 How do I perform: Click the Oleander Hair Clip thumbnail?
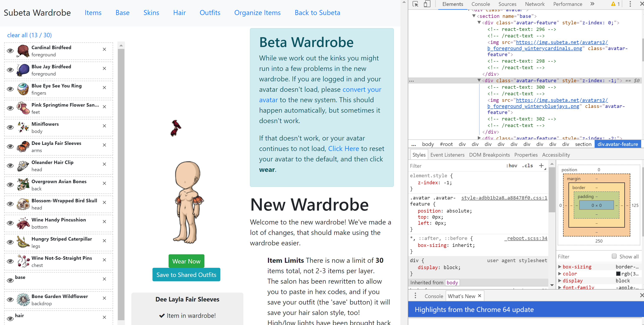point(23,166)
